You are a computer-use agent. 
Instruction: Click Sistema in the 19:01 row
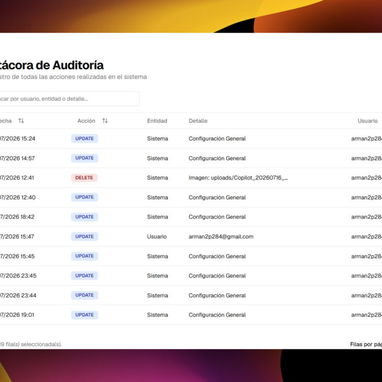157,315
